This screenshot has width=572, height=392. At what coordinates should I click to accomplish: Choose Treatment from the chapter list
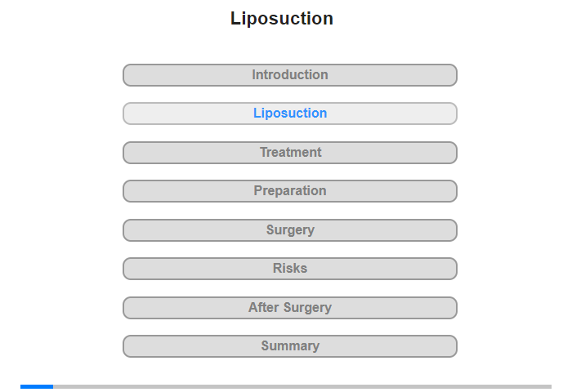289,153
